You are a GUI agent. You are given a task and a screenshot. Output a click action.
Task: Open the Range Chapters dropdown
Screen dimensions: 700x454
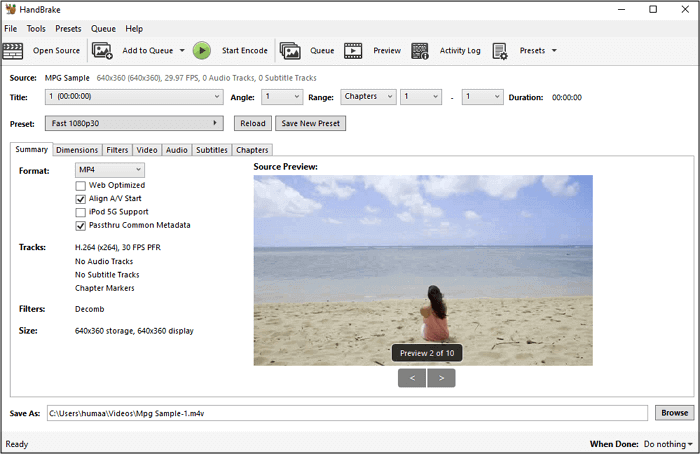click(365, 97)
